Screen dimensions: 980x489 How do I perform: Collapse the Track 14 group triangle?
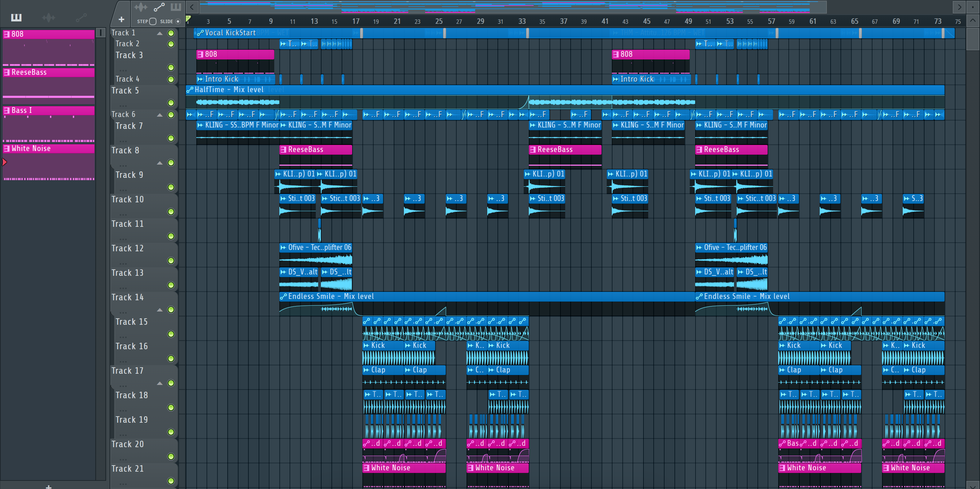click(160, 310)
